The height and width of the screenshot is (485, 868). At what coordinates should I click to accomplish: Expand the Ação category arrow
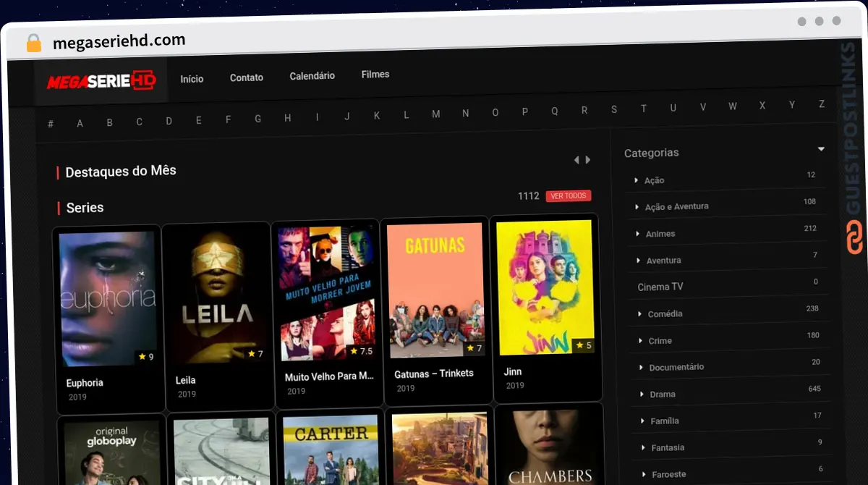[637, 180]
